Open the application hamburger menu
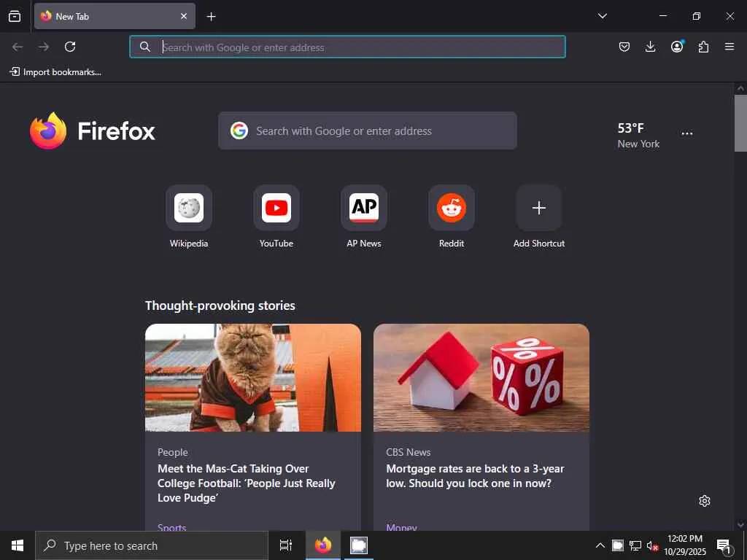The image size is (747, 560). pyautogui.click(x=729, y=47)
